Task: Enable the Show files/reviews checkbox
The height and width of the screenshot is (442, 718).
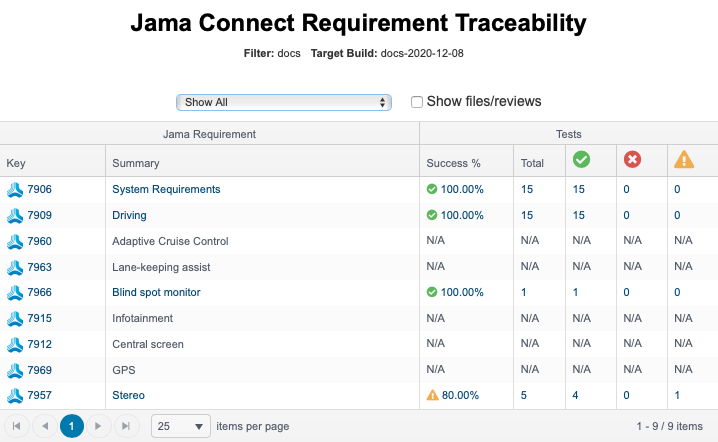Action: (417, 102)
